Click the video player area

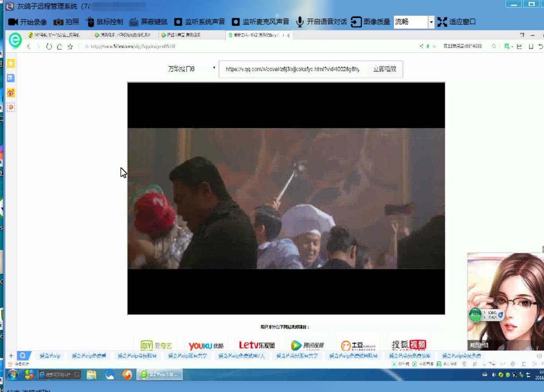(x=286, y=198)
